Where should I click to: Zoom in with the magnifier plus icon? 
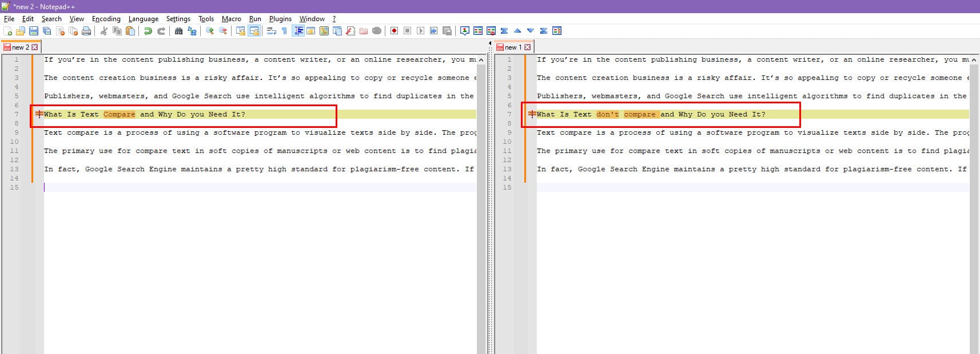210,31
